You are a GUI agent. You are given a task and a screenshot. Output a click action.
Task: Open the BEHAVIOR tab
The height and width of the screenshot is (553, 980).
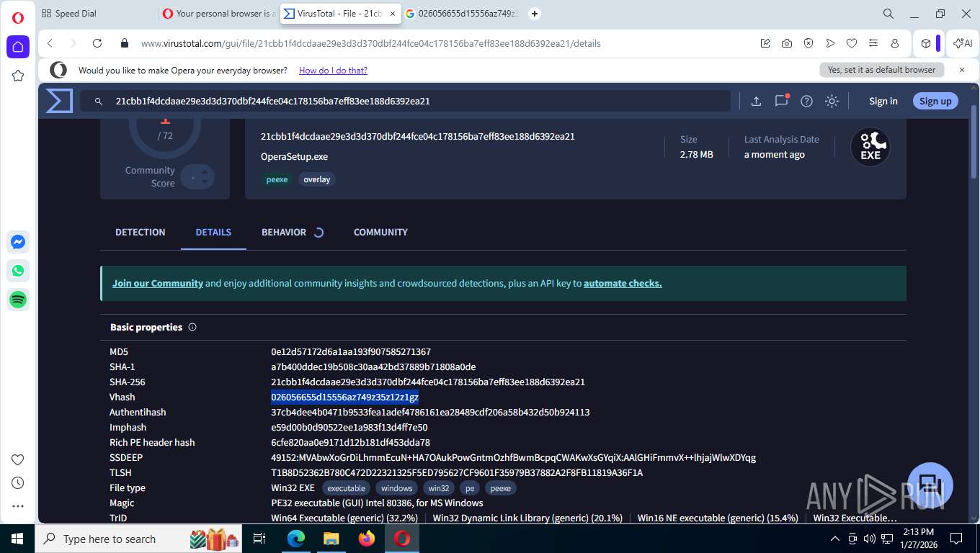tap(284, 232)
